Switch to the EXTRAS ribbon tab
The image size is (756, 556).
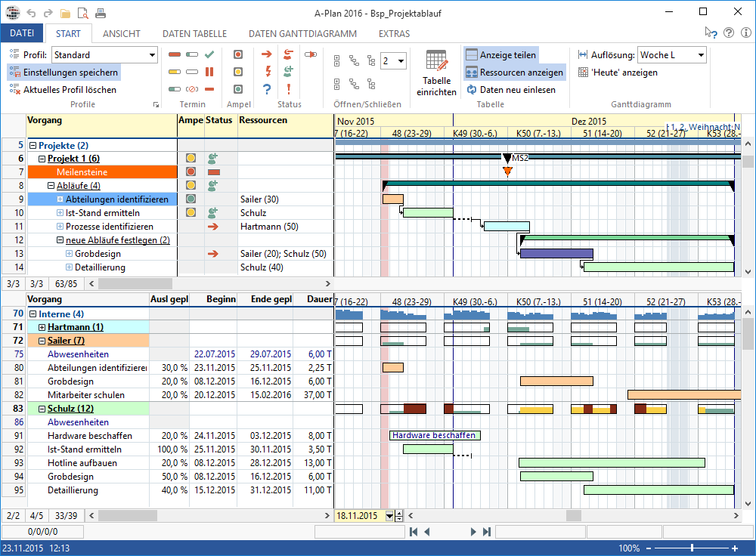pos(394,34)
